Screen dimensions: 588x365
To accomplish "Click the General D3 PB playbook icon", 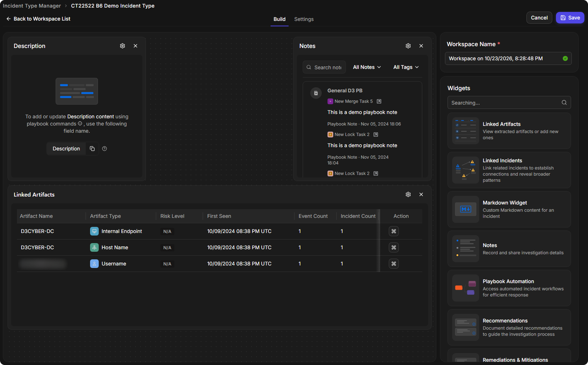I will pyautogui.click(x=316, y=93).
